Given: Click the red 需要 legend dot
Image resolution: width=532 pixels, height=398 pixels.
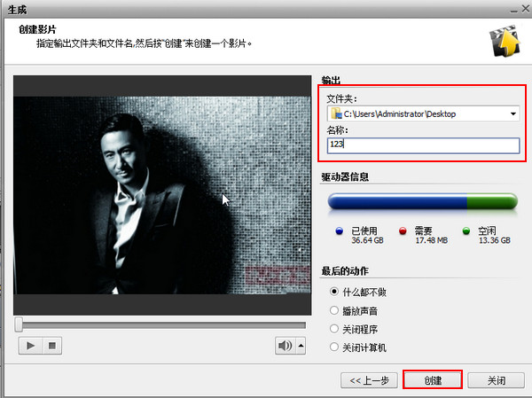Looking at the screenshot, I should [403, 231].
